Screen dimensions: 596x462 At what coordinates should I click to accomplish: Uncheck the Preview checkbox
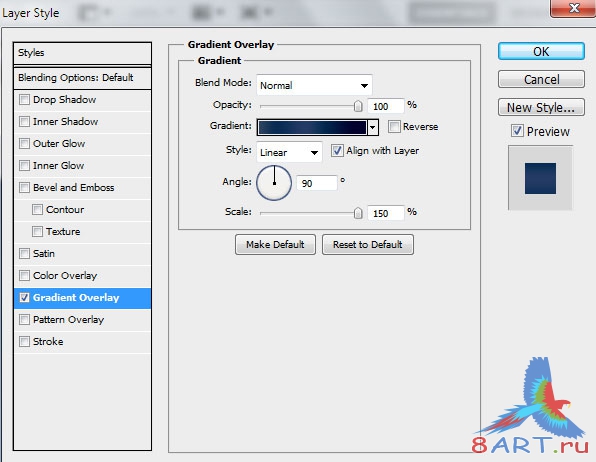517,131
